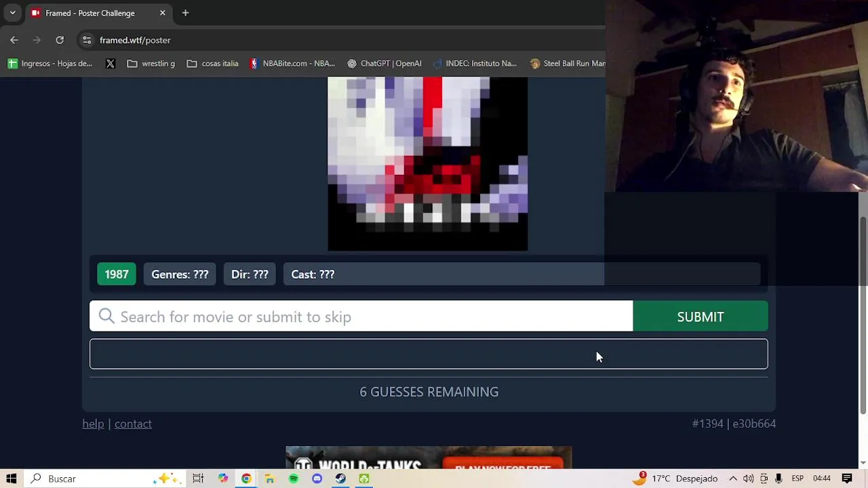Open the ChatGPT | OpenAI bookmark
868x488 pixels.
coord(384,63)
